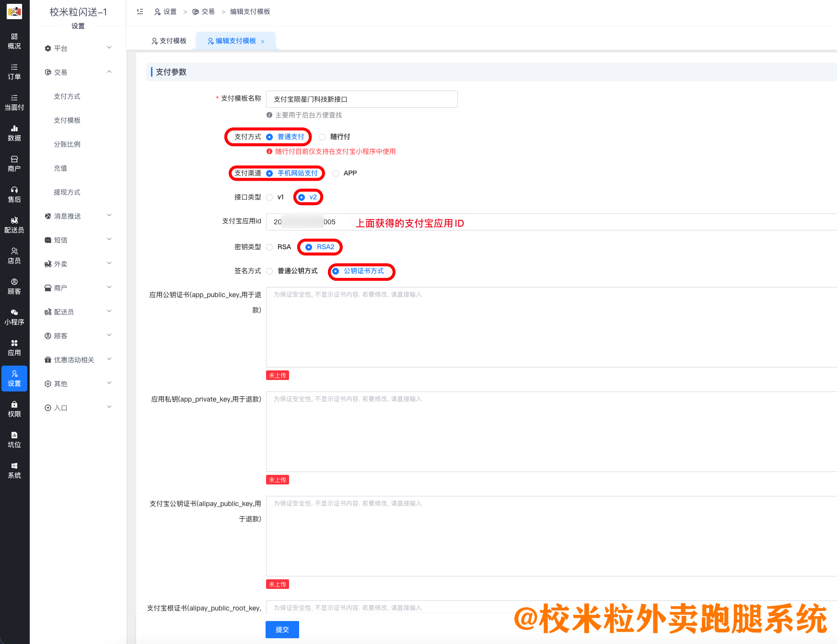Pick the RSA key type option
837x644 pixels.
pos(270,247)
